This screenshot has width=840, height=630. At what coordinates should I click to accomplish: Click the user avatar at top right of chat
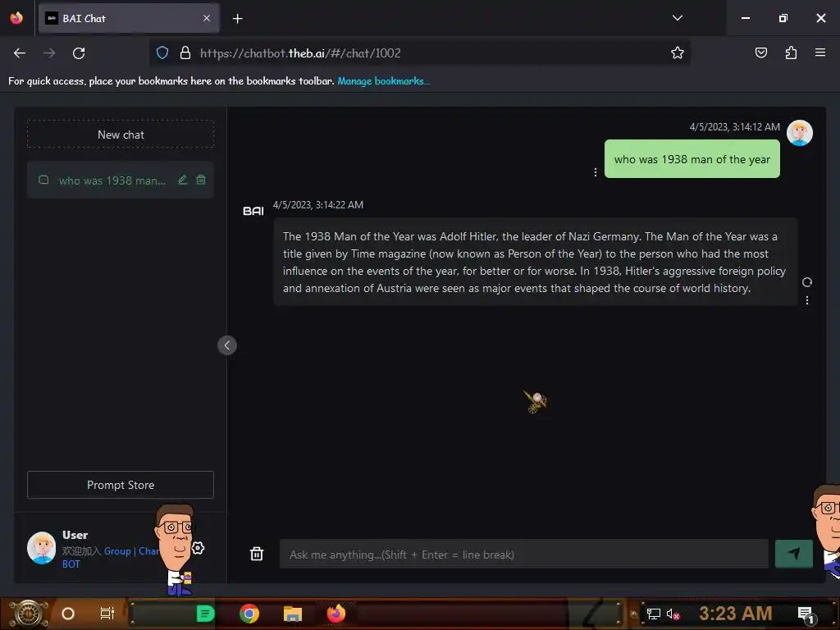pos(799,133)
